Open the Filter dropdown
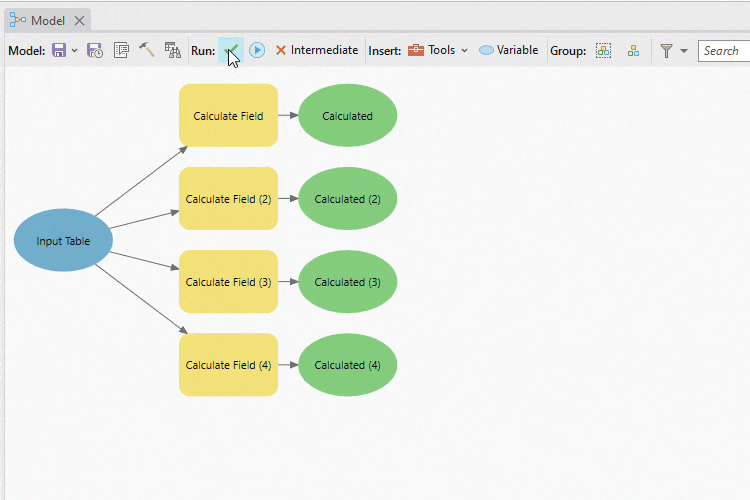The image size is (750, 500). coord(674,50)
